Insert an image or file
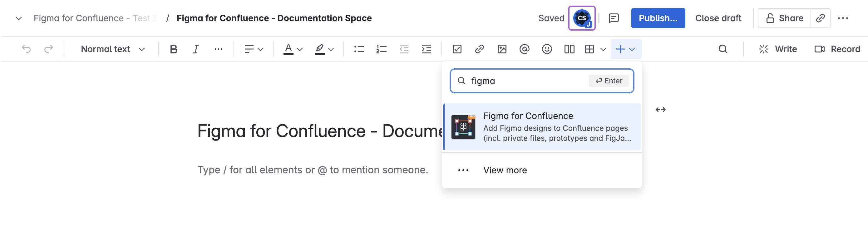 tap(502, 49)
